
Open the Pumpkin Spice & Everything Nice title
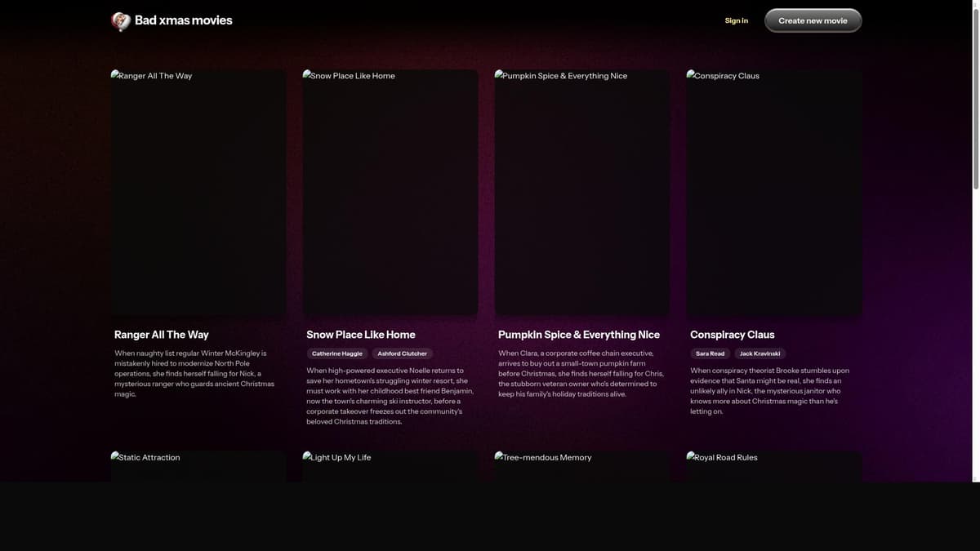click(578, 335)
